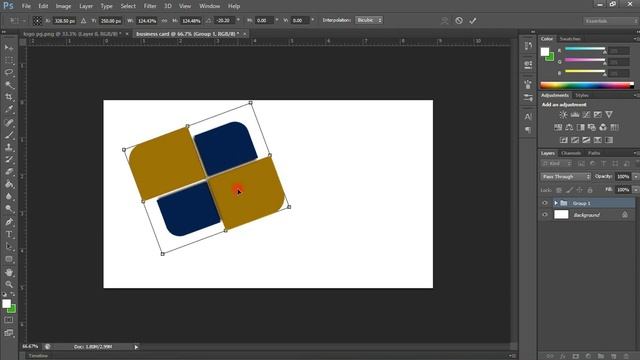Add a Brightness/Contrast adjustment
Screen dimensions: 640x360
point(563,115)
